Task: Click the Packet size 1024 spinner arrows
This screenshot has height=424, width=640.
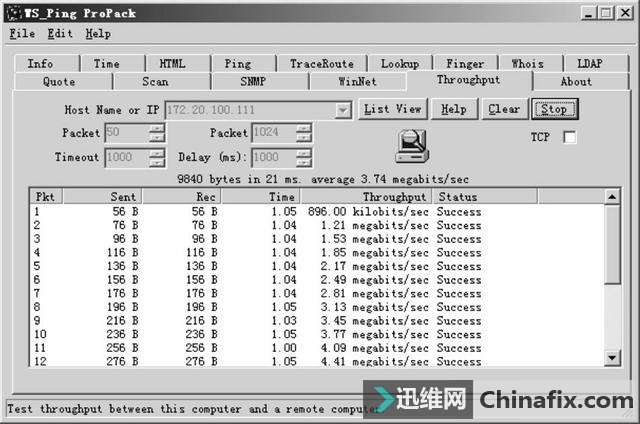Action: pyautogui.click(x=304, y=133)
